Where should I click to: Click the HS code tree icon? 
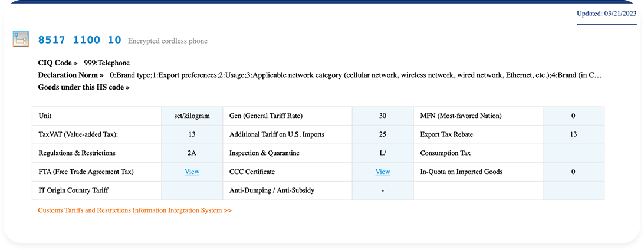[x=20, y=39]
